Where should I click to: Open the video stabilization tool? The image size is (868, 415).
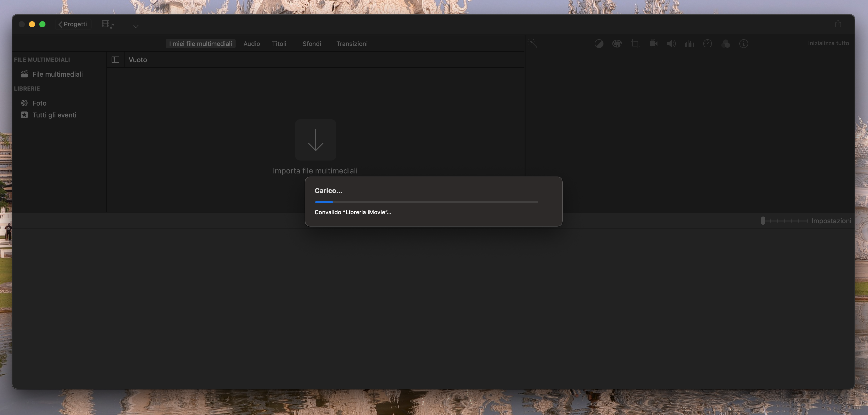(x=653, y=43)
